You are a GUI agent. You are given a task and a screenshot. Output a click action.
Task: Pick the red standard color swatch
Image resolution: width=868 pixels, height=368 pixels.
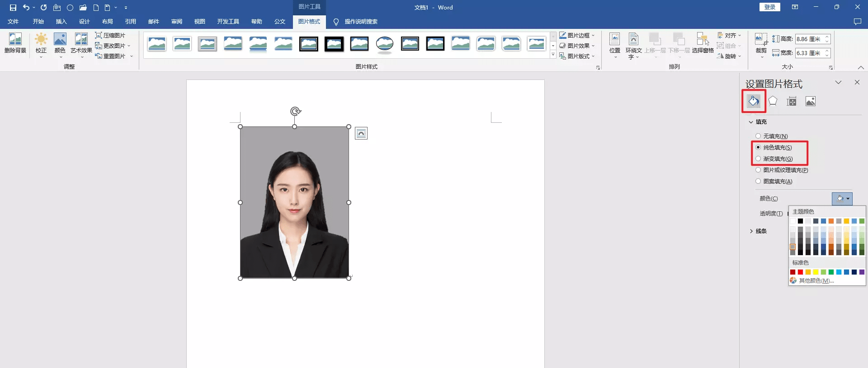(800, 272)
